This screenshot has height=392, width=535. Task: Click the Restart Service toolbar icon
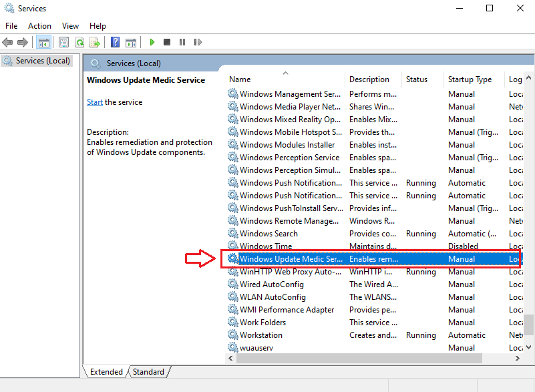point(198,42)
